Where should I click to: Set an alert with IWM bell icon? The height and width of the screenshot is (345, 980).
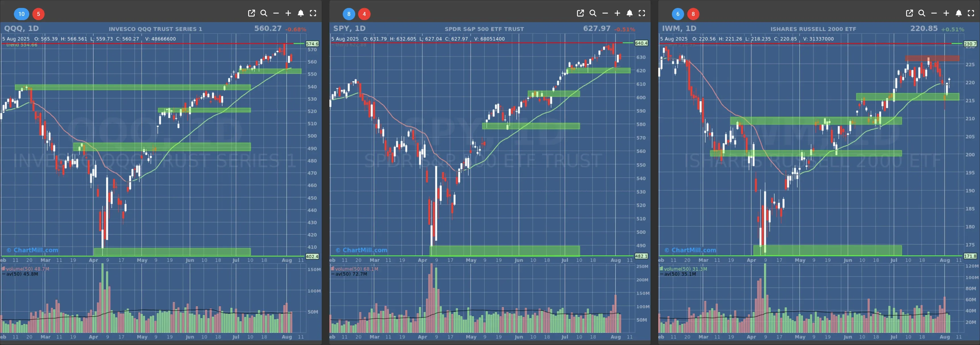[x=959, y=13]
